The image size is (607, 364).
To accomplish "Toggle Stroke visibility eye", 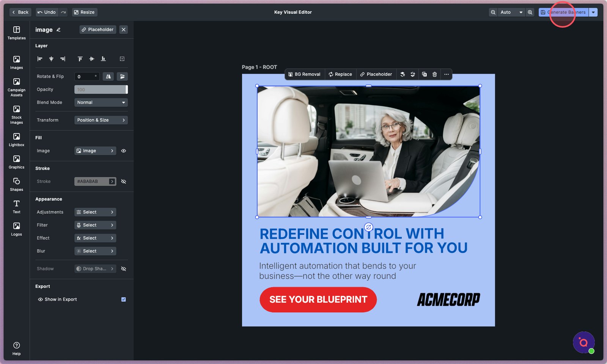I will pos(124,182).
